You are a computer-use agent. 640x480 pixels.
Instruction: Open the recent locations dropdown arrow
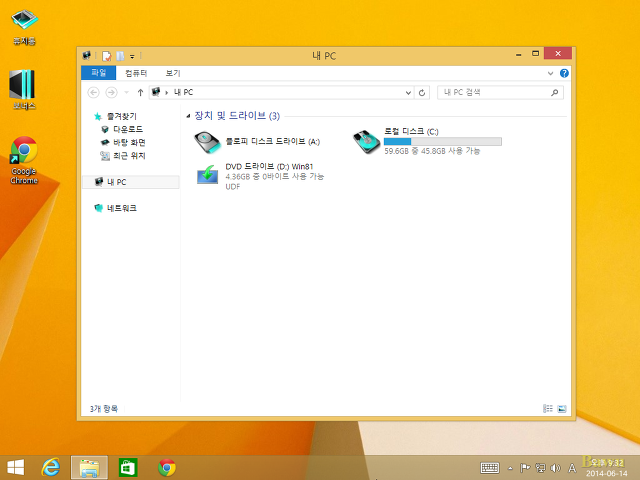[127, 93]
